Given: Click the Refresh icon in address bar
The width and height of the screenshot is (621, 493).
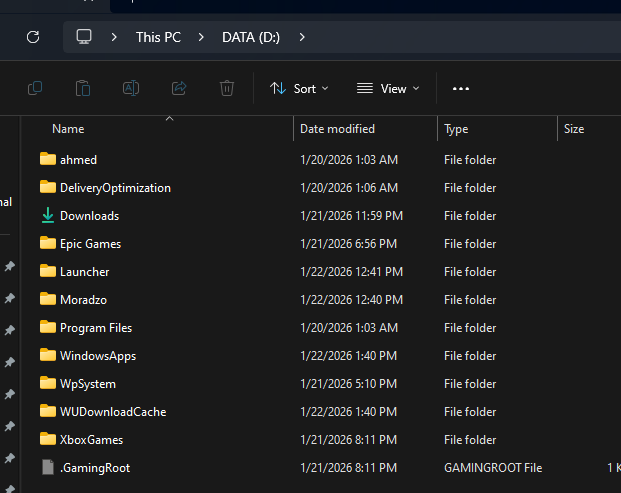Looking at the screenshot, I should tap(33, 37).
